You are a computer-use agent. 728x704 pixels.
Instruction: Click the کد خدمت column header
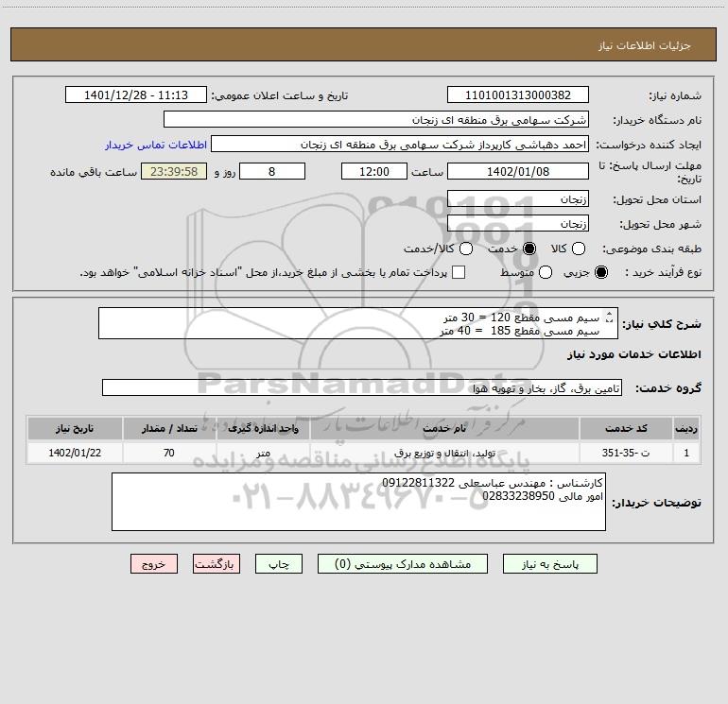[626, 428]
